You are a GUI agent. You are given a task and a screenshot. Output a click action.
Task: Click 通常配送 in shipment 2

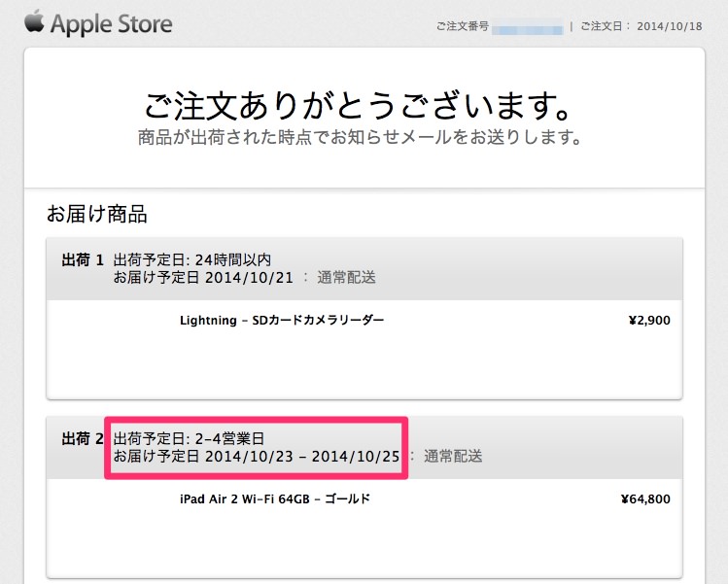click(453, 457)
